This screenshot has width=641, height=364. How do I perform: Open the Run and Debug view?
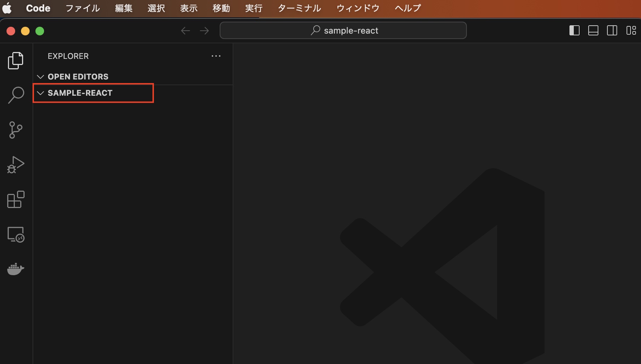click(x=16, y=165)
